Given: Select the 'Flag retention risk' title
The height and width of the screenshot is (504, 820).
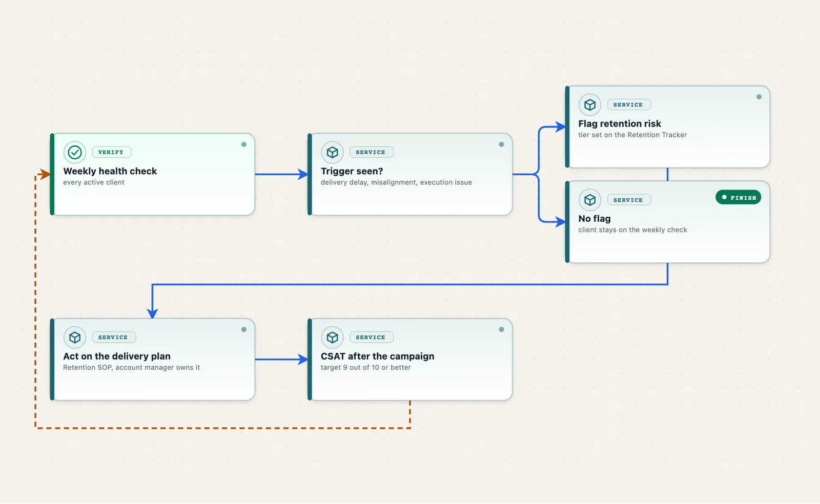Looking at the screenshot, I should click(x=620, y=123).
